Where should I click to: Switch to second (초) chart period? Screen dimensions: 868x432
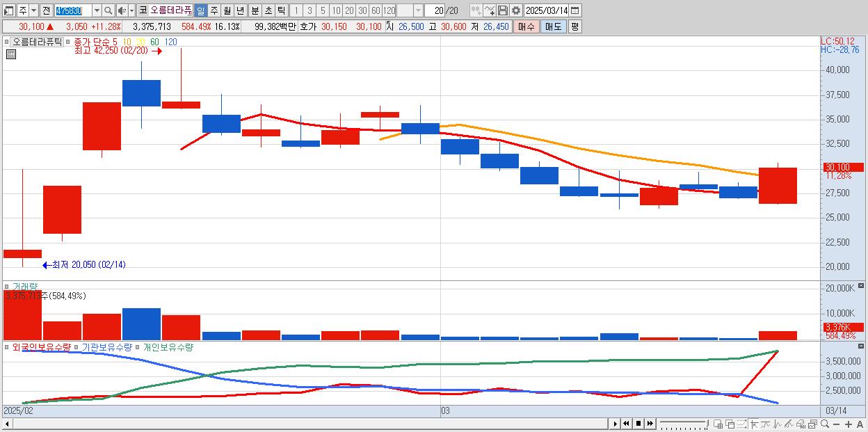[267, 10]
